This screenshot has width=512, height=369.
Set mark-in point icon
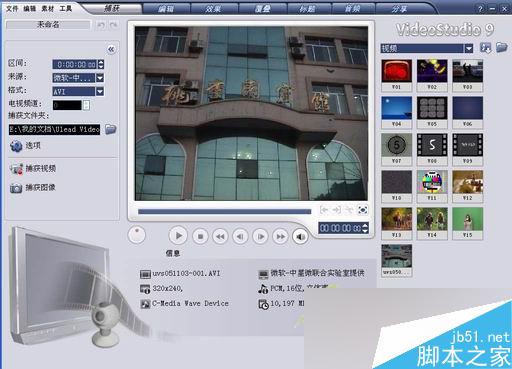pos(324,210)
